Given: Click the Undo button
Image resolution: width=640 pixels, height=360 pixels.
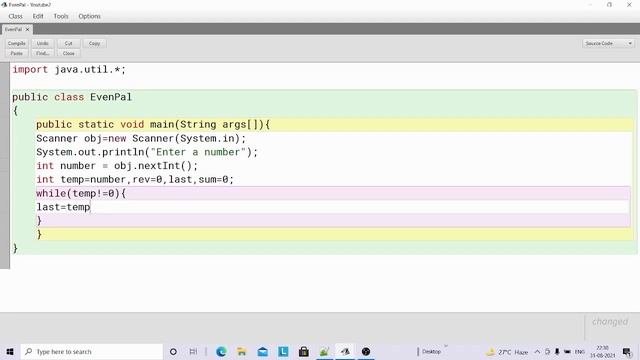Looking at the screenshot, I should click(42, 43).
